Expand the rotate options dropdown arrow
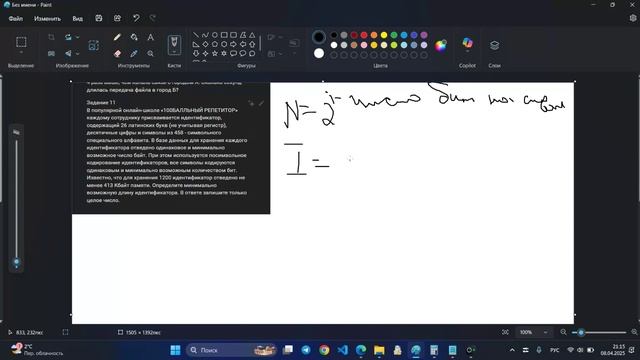 pyautogui.click(x=78, y=37)
